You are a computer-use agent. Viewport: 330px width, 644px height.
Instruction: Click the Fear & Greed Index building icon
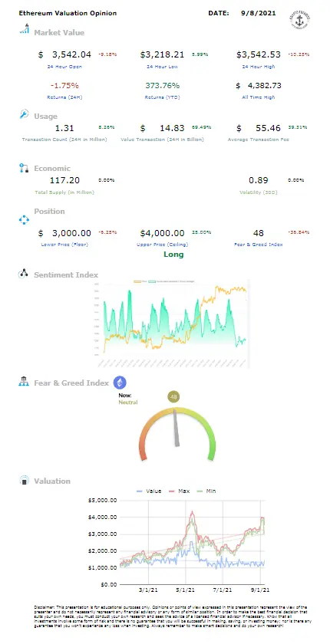click(24, 383)
